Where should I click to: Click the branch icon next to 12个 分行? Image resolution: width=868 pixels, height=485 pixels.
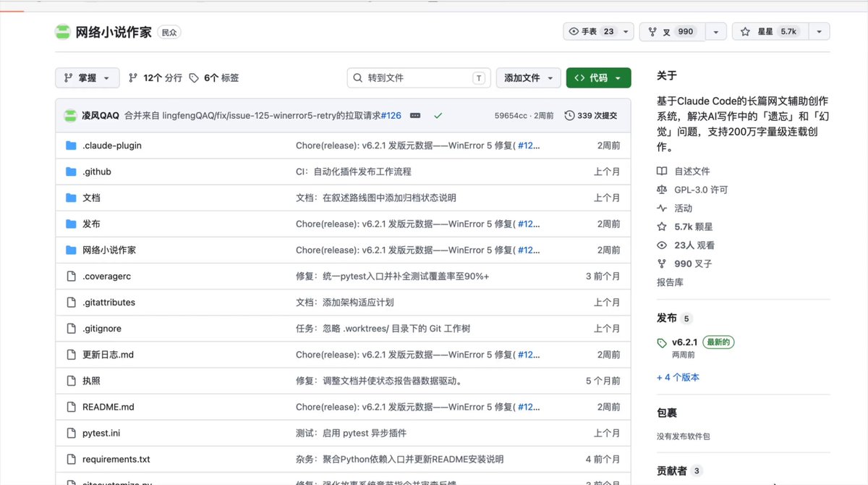(133, 77)
